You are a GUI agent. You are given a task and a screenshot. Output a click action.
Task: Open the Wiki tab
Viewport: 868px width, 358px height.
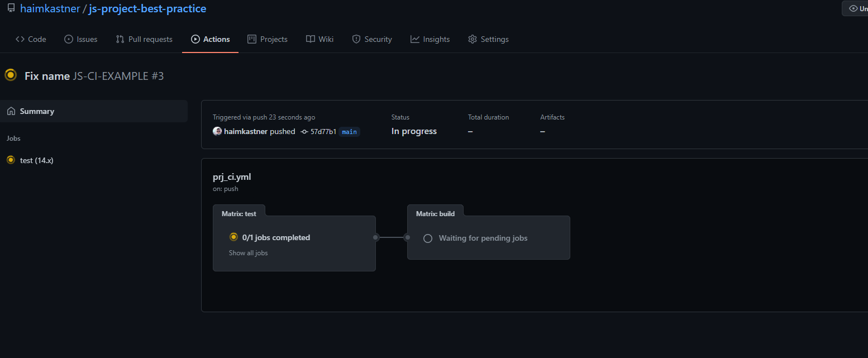click(x=319, y=39)
